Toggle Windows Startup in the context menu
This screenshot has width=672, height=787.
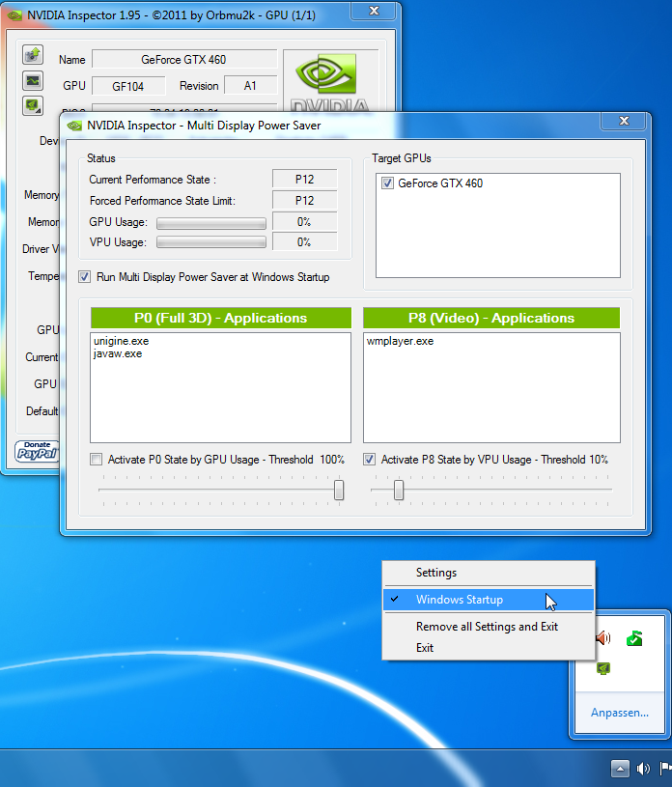pyautogui.click(x=459, y=600)
